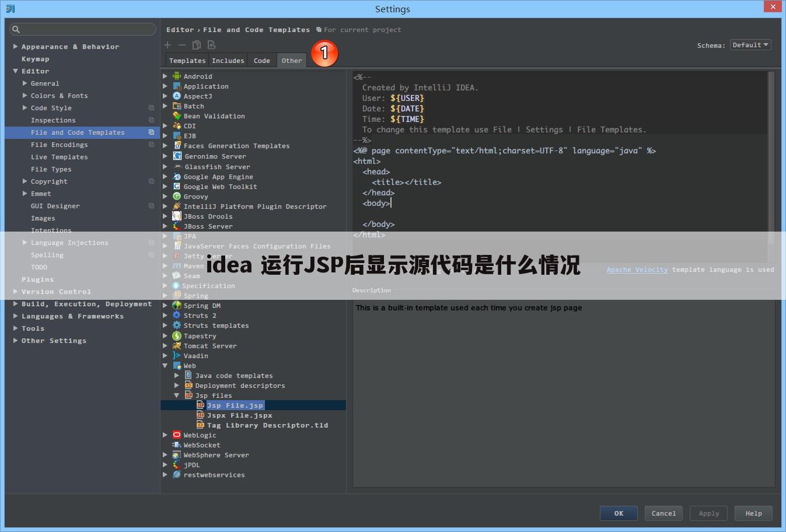Viewport: 786px width, 532px height.
Task: Click the Struts 2 gear icon
Action: [x=177, y=315]
